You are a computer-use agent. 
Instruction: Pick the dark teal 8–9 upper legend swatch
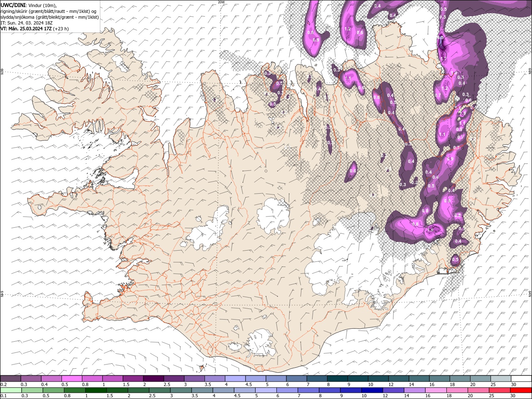337,379
